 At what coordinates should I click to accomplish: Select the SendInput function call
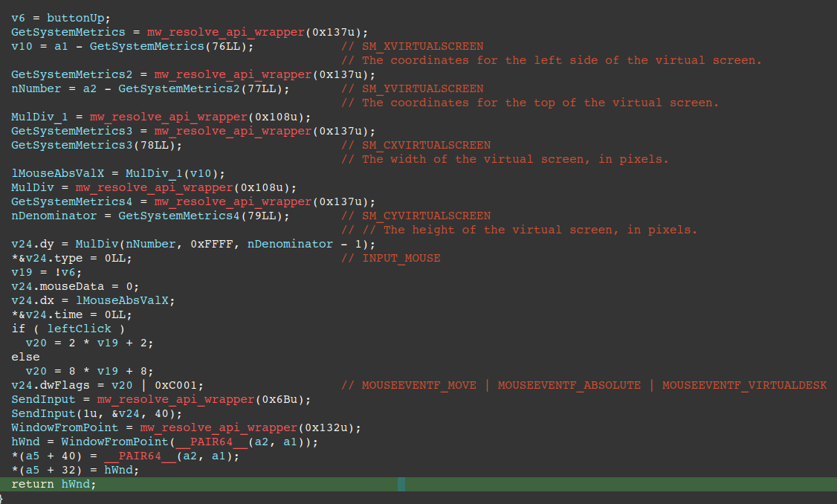(x=37, y=413)
